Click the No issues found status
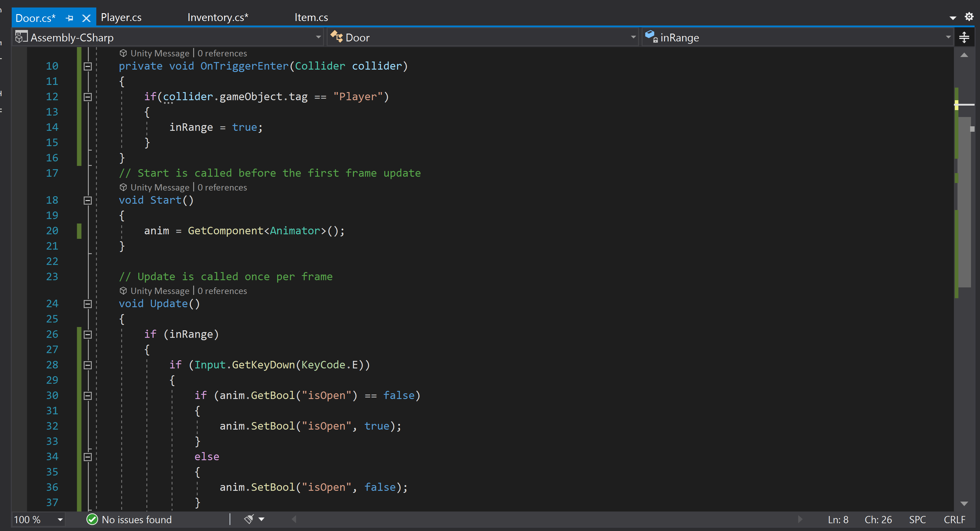 tap(136, 520)
